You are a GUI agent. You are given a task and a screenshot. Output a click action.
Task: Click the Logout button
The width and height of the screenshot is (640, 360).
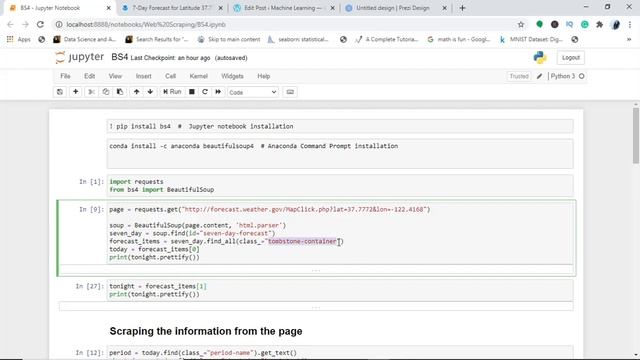[x=571, y=58]
